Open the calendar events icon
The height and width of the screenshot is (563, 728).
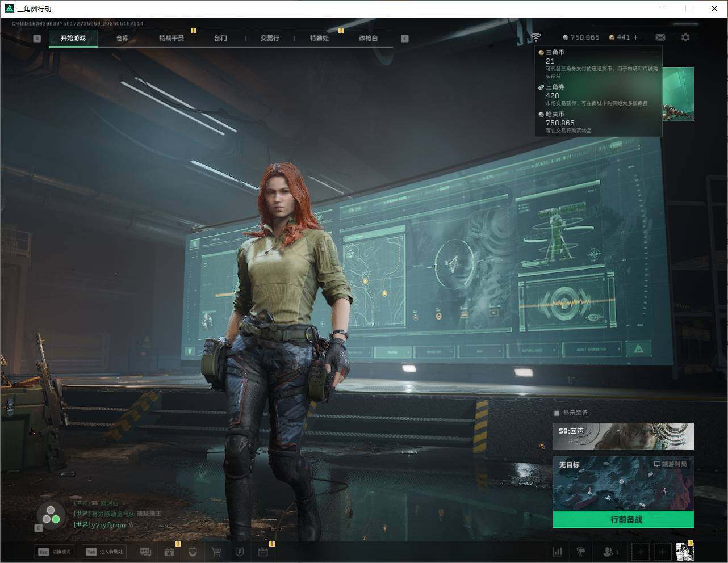pos(263,552)
